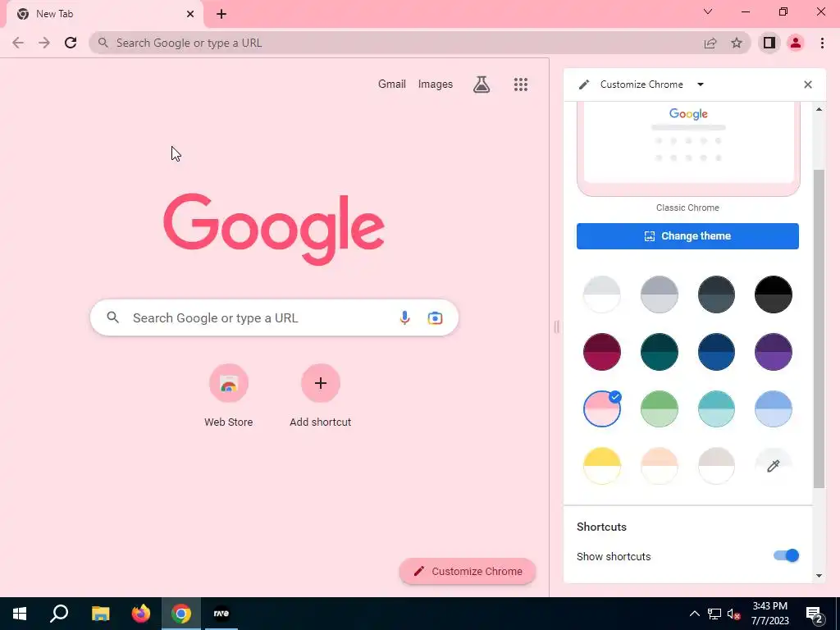Pick the aqua teal color swatch

(x=716, y=409)
